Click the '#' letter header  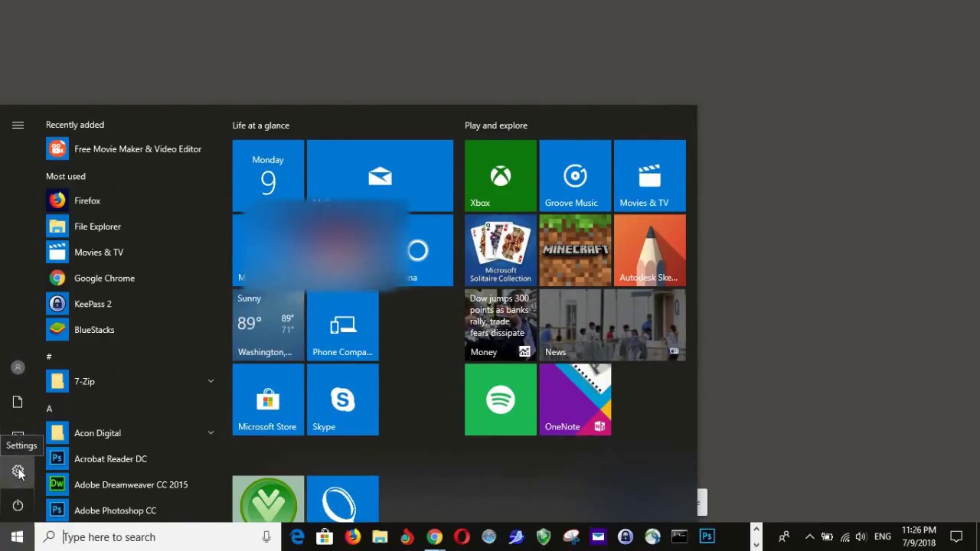(49, 357)
